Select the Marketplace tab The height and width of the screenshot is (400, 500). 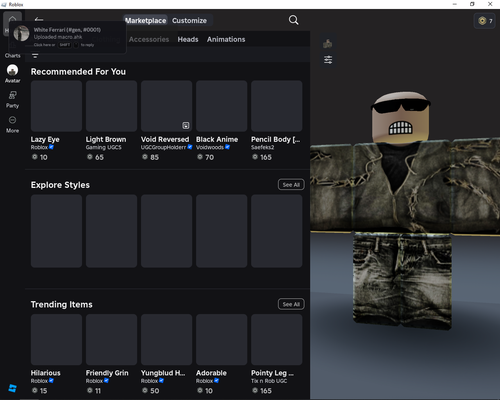(x=145, y=21)
